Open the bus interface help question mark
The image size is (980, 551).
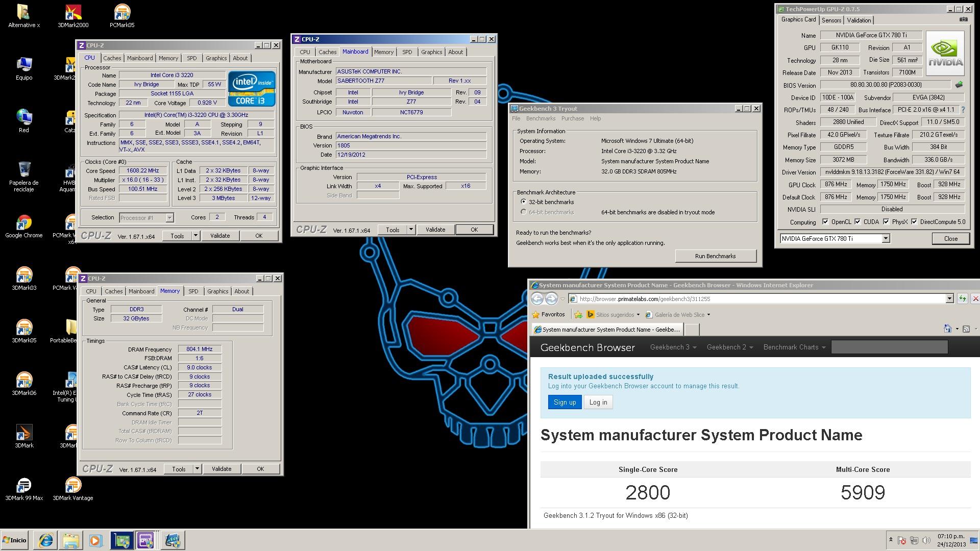(963, 110)
